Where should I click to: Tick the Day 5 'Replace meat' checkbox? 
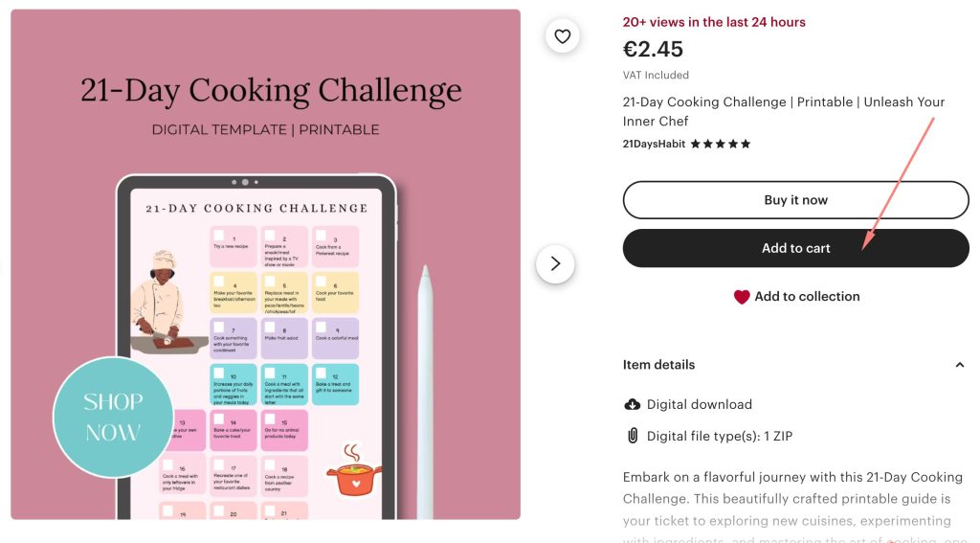[x=270, y=282]
